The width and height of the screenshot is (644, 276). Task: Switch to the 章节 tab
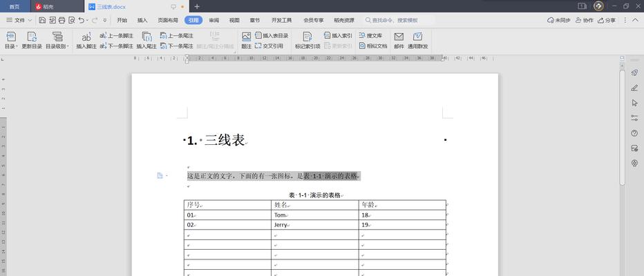click(255, 20)
